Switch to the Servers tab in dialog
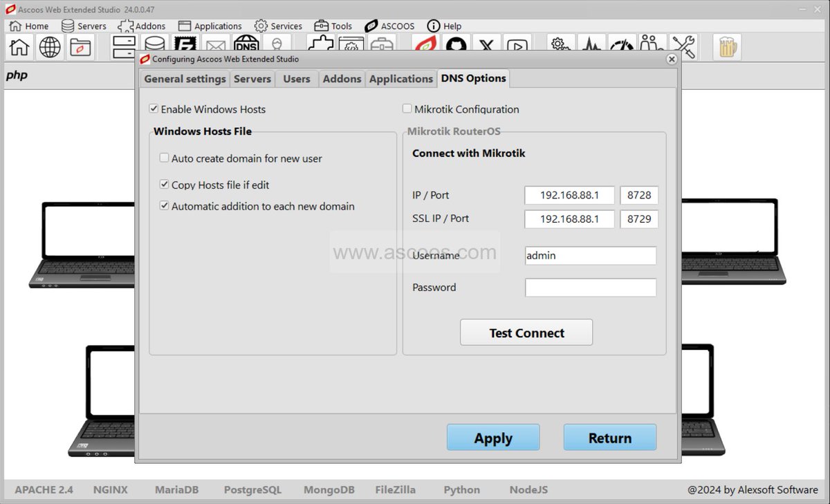 pos(252,79)
